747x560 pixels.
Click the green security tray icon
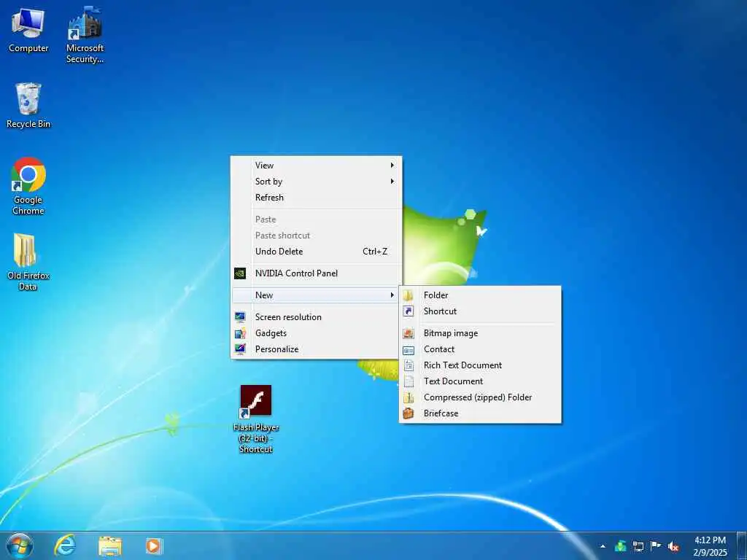click(x=620, y=546)
